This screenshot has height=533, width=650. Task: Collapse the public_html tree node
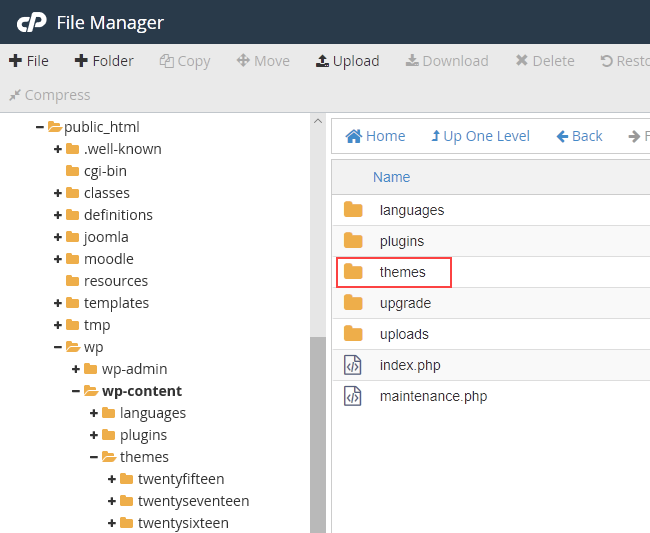point(40,127)
